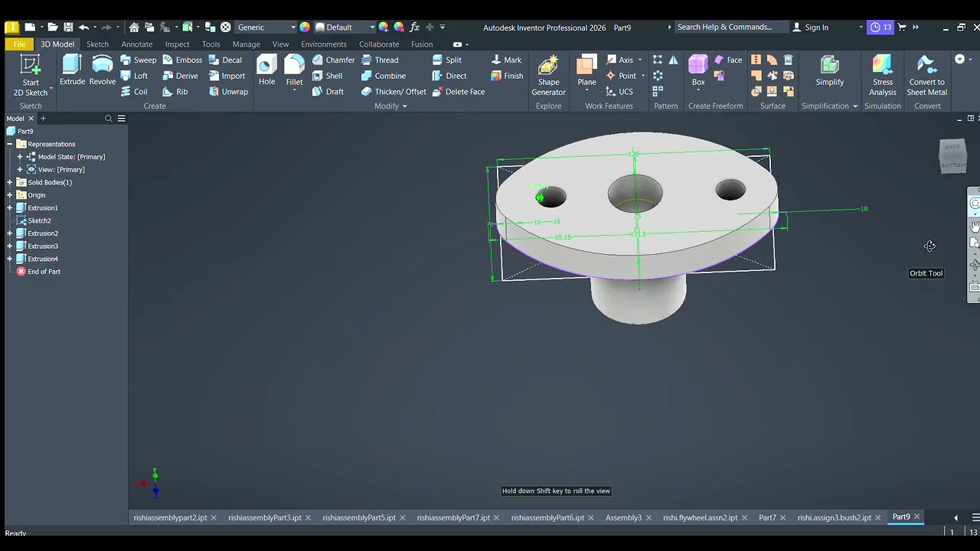Viewport: 980px width, 551px height.
Task: Create a freeform Box
Action: (698, 70)
